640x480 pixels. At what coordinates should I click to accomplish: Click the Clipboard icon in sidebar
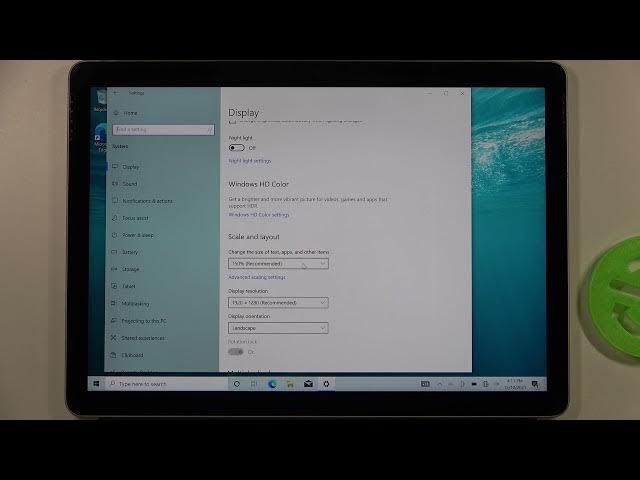[113, 355]
